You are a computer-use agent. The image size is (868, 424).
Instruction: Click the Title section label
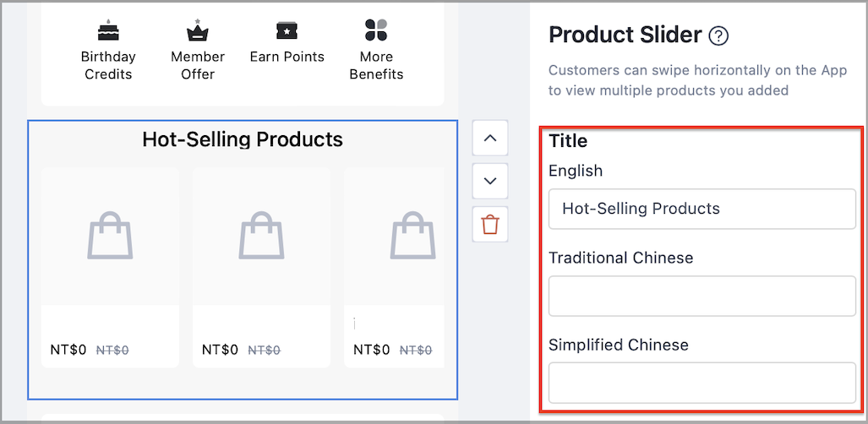[x=568, y=140]
